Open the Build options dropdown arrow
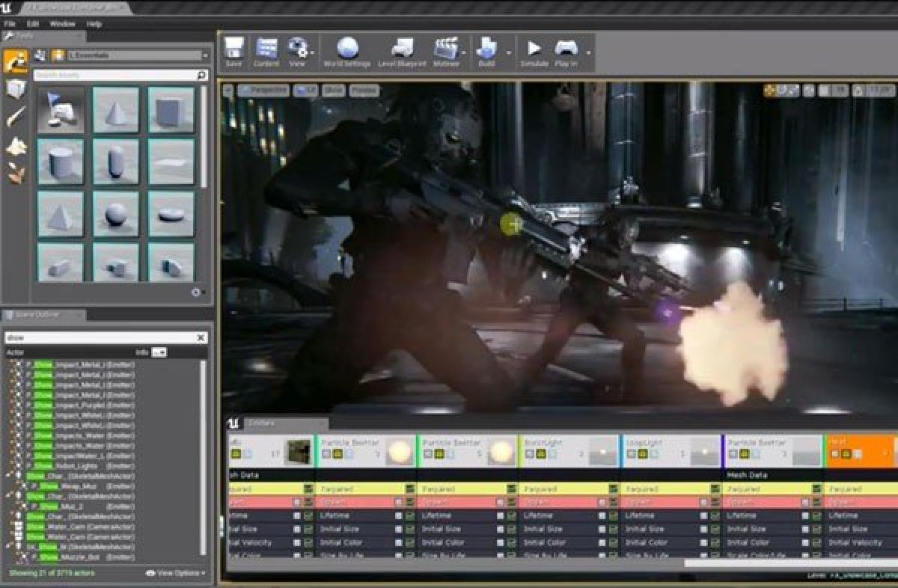 point(509,53)
